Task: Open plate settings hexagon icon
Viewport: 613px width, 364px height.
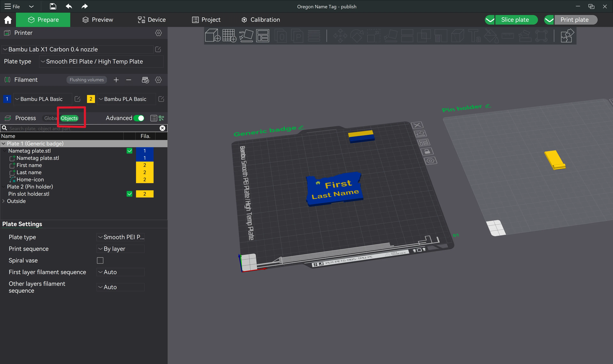Action: click(431, 161)
